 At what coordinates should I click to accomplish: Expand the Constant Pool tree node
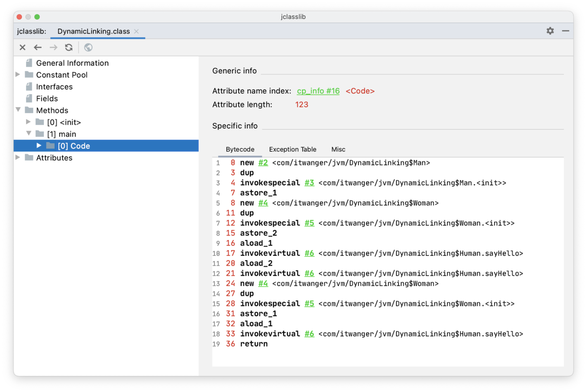click(18, 75)
